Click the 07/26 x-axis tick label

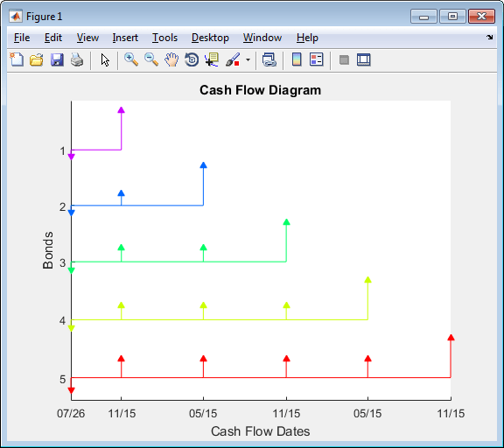(x=71, y=414)
